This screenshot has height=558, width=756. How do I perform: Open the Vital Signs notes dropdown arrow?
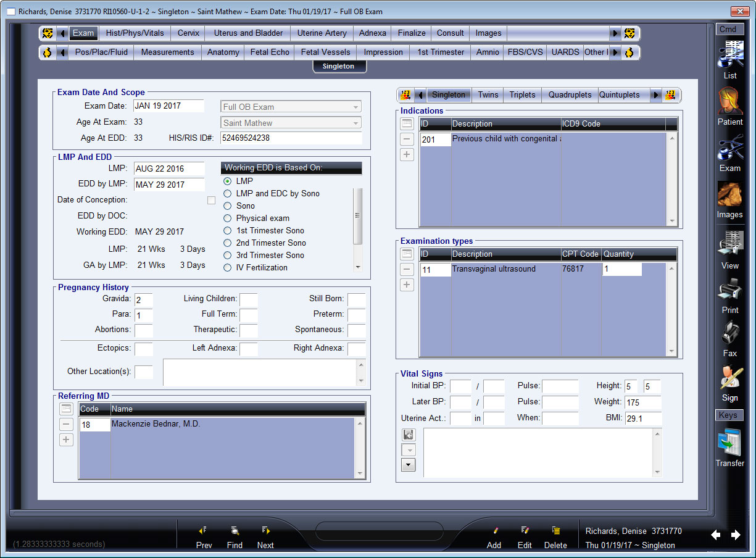tap(408, 465)
